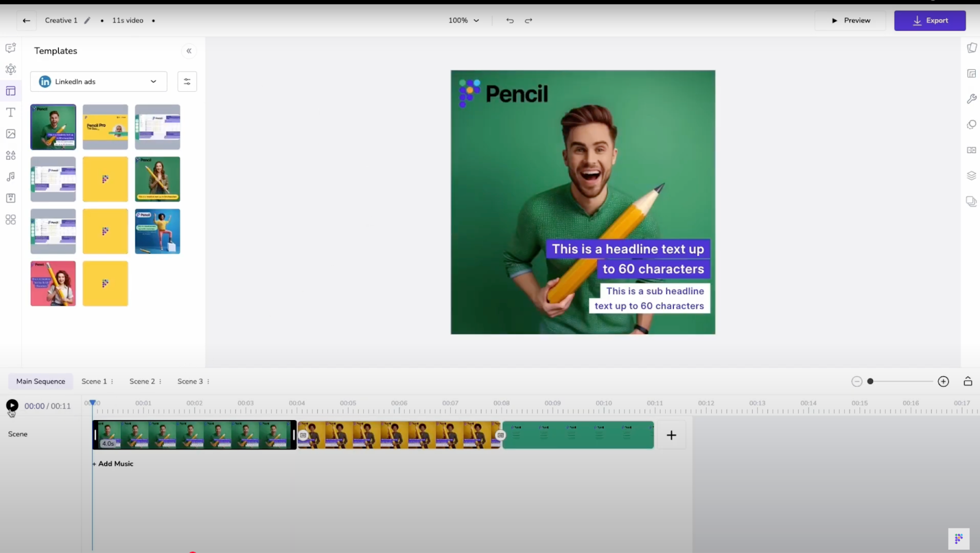Switch to the Scene 2 tab

pyautogui.click(x=142, y=382)
